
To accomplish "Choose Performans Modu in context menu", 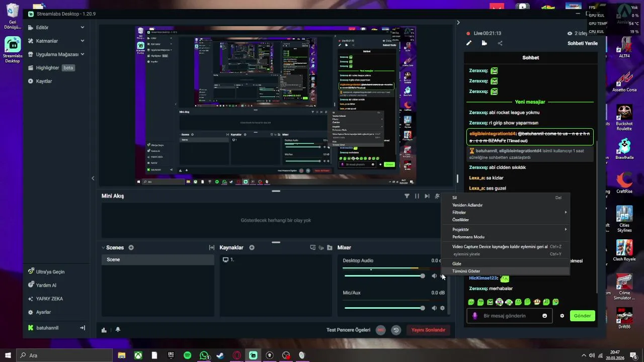I will pyautogui.click(x=506, y=237).
